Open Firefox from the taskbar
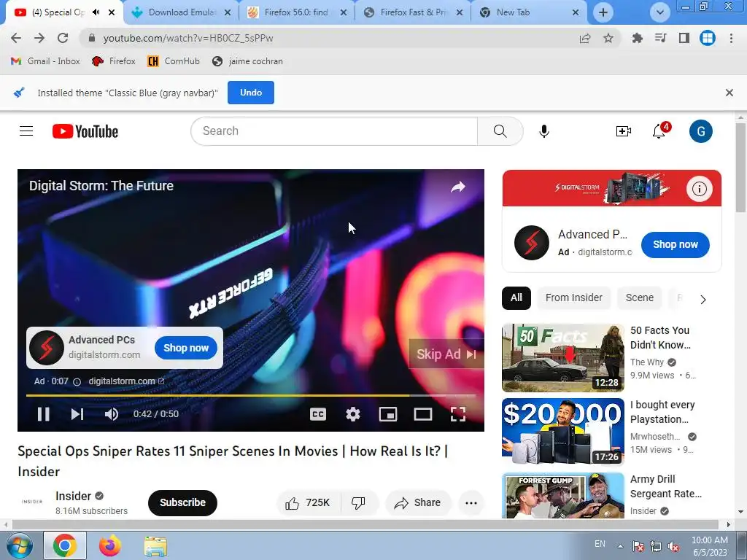Viewport: 747px width, 560px height. pyautogui.click(x=110, y=545)
